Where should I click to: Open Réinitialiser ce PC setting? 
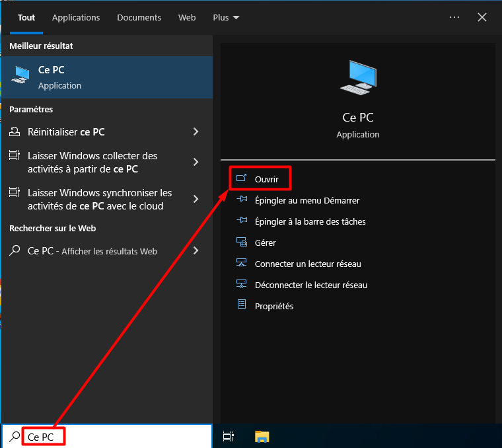pyautogui.click(x=107, y=131)
